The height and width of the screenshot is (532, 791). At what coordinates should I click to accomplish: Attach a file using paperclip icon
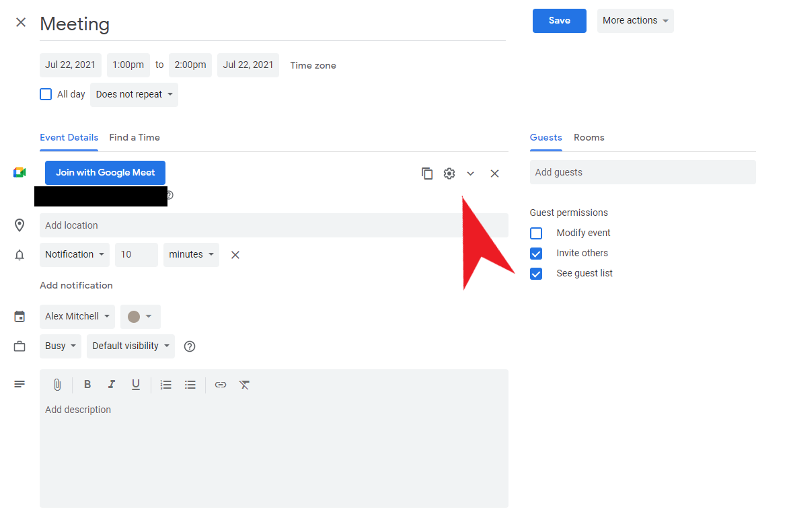click(57, 385)
